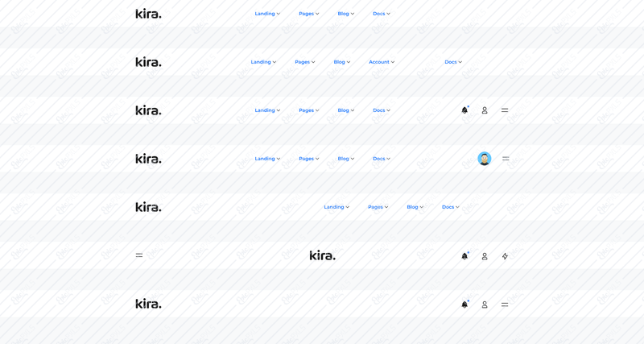
Task: Open Docs menu in the navbar with avatar
Action: coord(382,159)
